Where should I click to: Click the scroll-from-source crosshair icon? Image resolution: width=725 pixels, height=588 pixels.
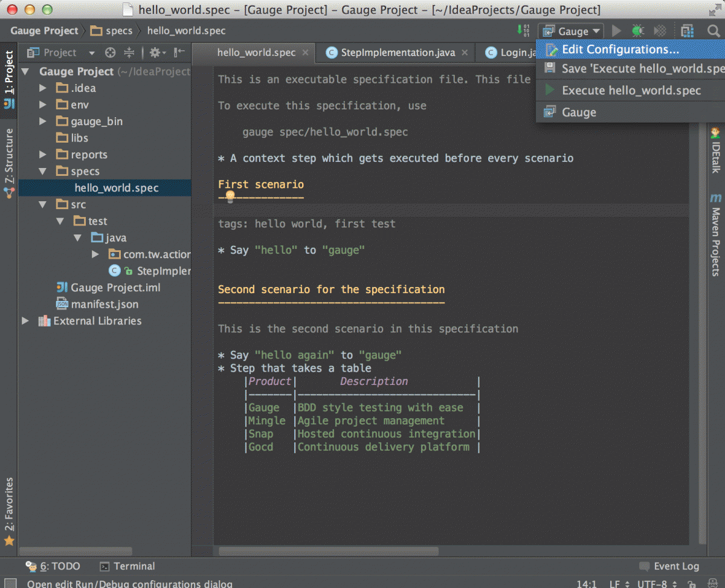click(x=110, y=53)
